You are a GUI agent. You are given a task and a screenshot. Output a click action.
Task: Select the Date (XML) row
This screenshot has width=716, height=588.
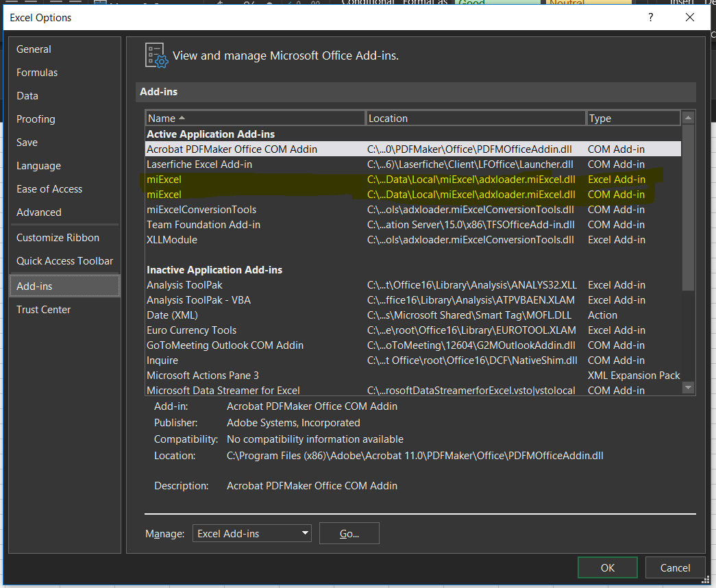pyautogui.click(x=413, y=315)
